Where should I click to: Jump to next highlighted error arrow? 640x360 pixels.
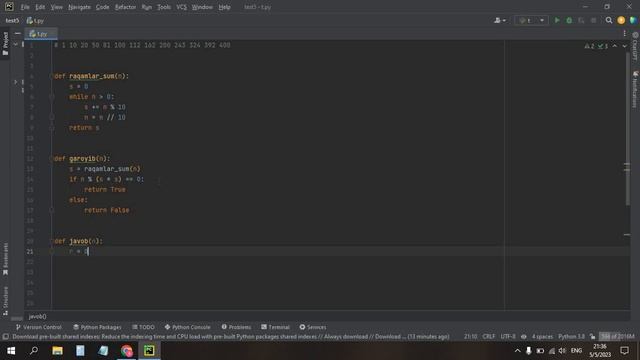click(624, 46)
